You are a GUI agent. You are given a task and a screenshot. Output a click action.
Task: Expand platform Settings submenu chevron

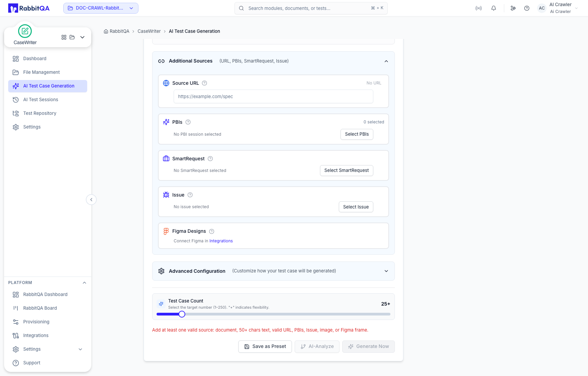[x=80, y=349]
